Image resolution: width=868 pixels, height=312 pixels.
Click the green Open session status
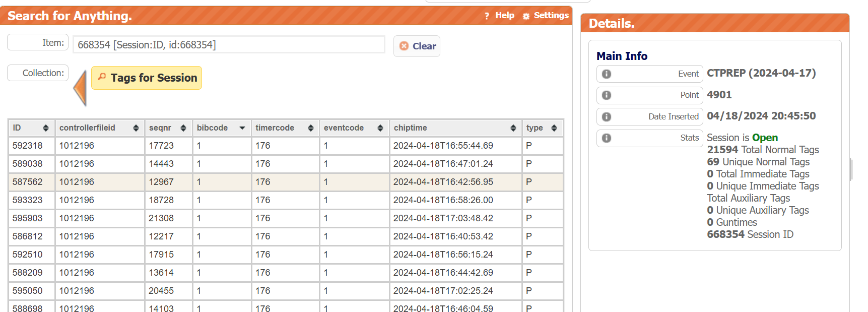(765, 138)
